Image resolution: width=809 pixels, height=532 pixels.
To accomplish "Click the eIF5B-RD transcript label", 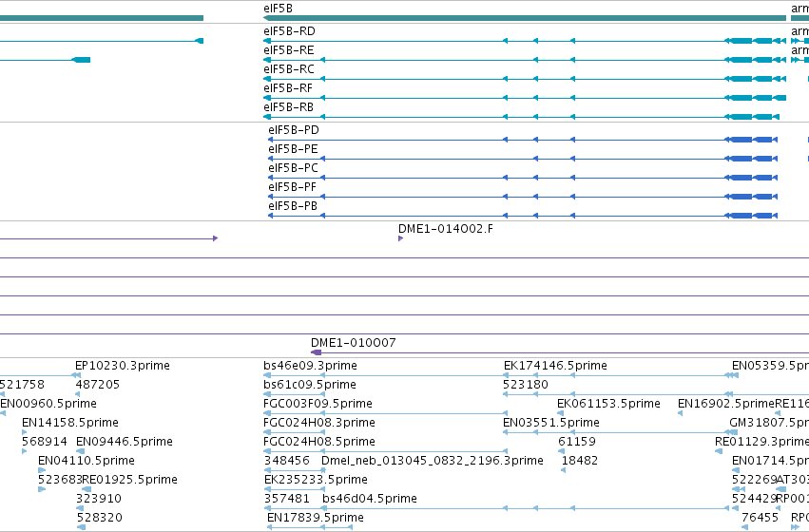I will 289,31.
